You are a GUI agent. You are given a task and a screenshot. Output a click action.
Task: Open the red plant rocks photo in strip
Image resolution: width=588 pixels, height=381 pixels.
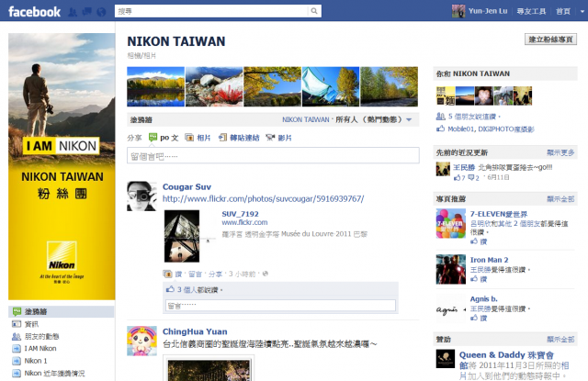click(x=214, y=86)
